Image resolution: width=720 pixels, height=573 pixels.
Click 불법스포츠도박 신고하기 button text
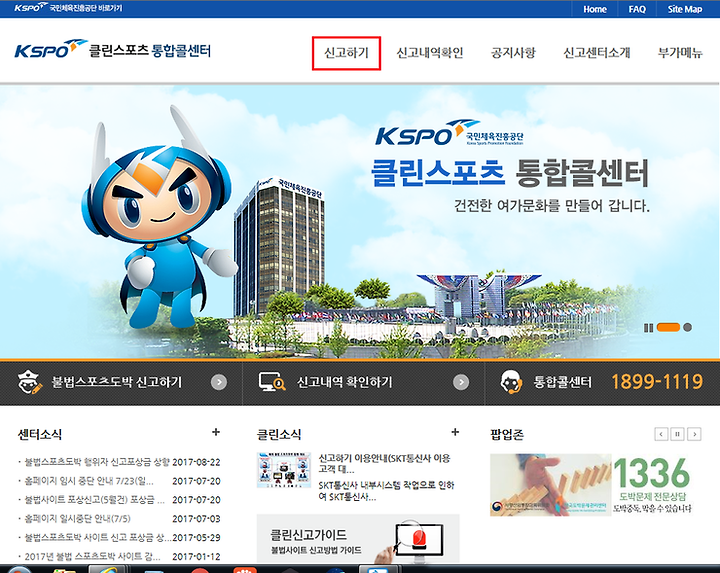tap(117, 382)
